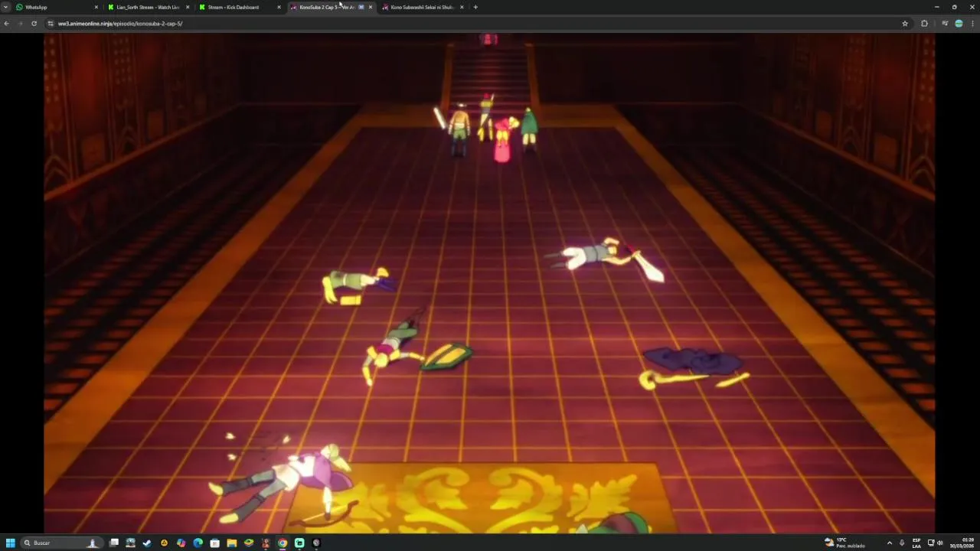Open the Chrome extensions menu

coord(924,24)
